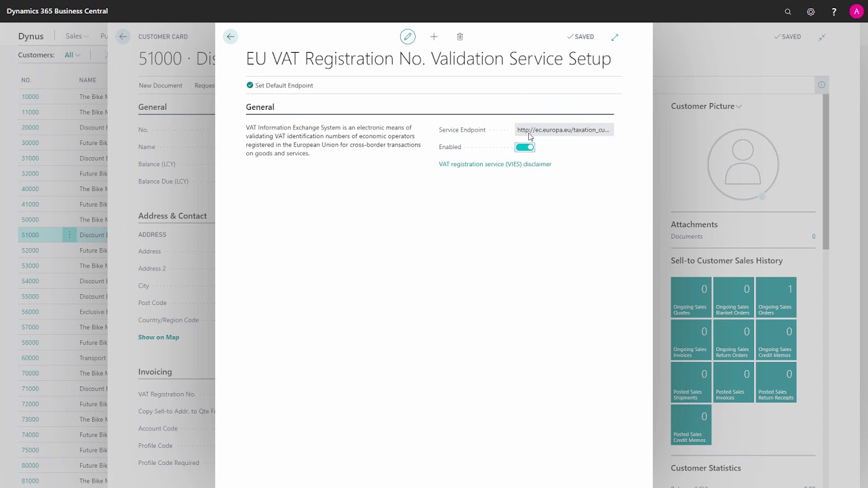Click Invoicing section heading on Customer Card
The image size is (868, 488).
(x=155, y=372)
